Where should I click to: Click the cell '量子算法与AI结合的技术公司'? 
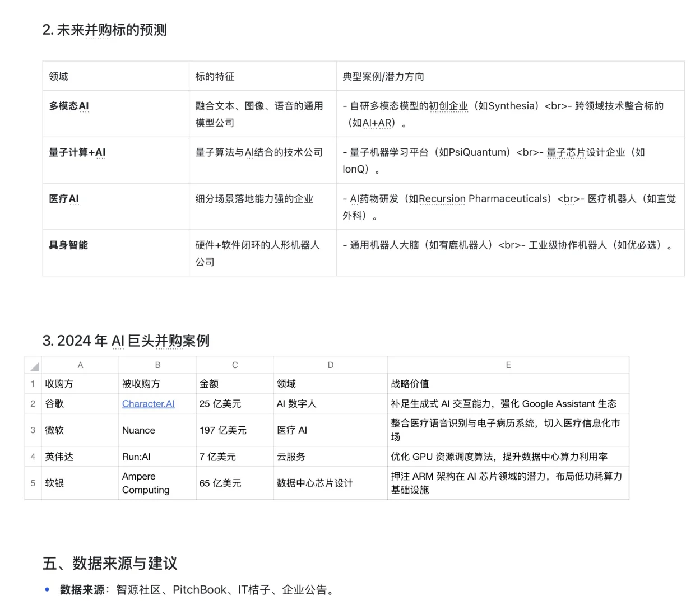point(263,160)
